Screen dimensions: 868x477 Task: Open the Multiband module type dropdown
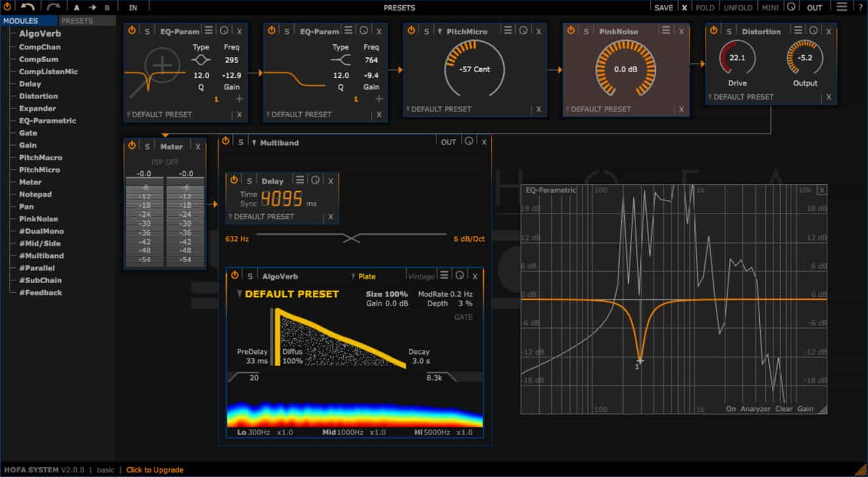(275, 142)
